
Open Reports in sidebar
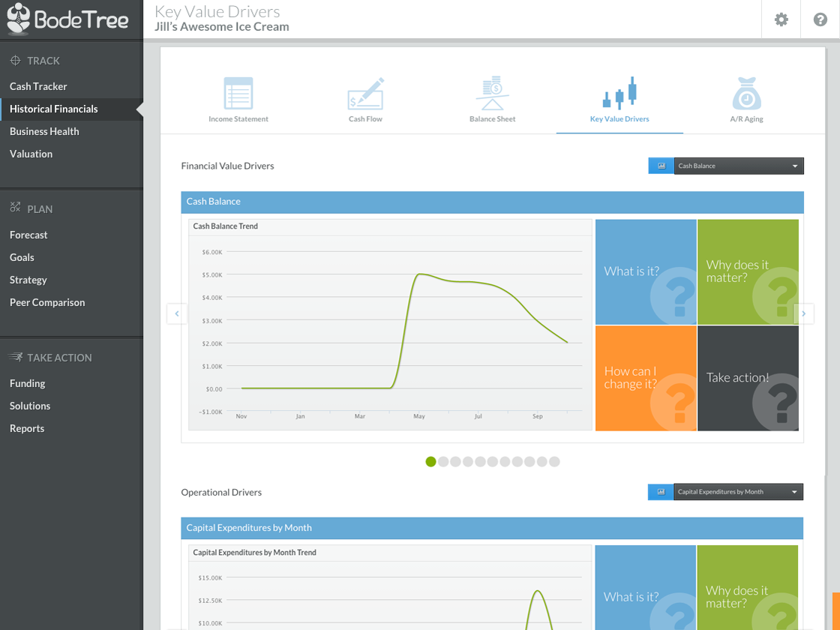point(27,428)
